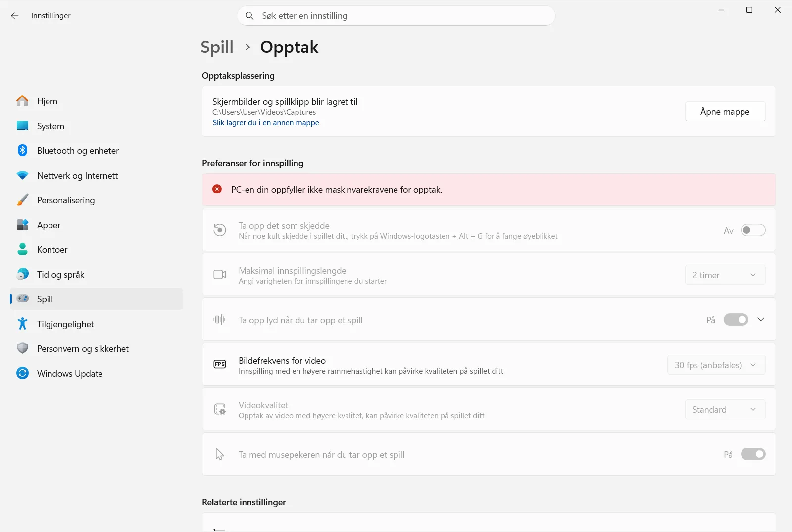Open Personvern og sikkerhet page

[97, 348]
